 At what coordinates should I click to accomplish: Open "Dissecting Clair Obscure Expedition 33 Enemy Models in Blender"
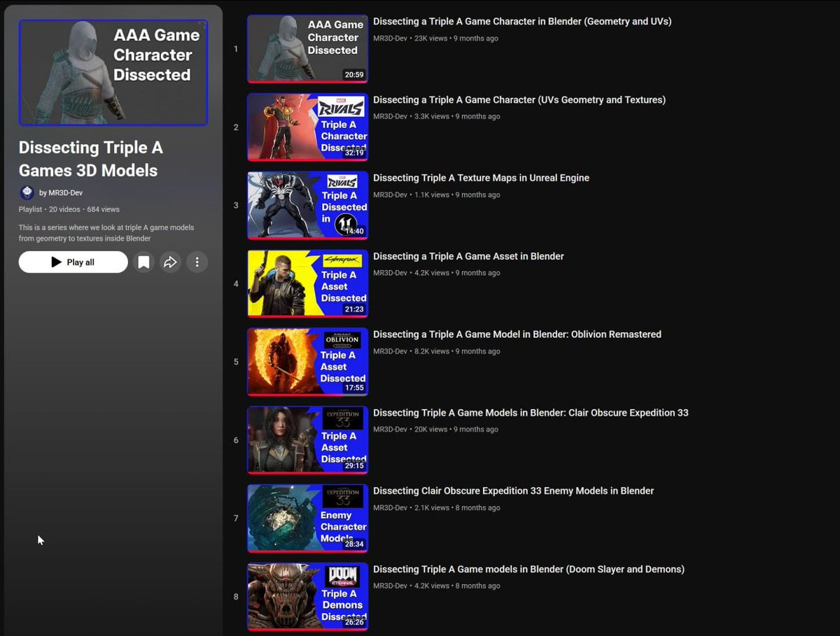pyautogui.click(x=513, y=491)
